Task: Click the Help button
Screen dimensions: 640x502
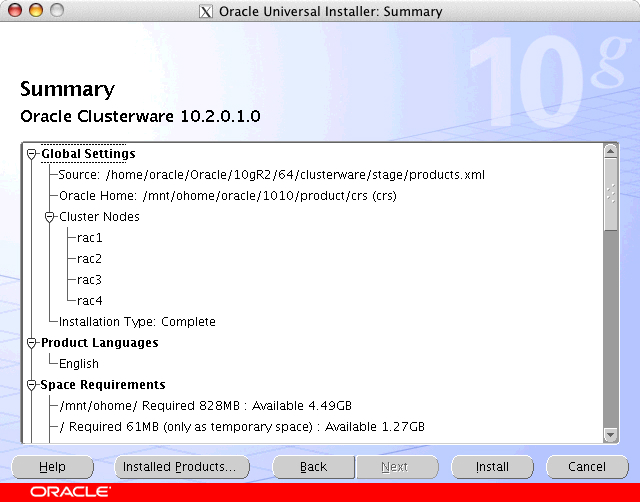Action: 52,467
